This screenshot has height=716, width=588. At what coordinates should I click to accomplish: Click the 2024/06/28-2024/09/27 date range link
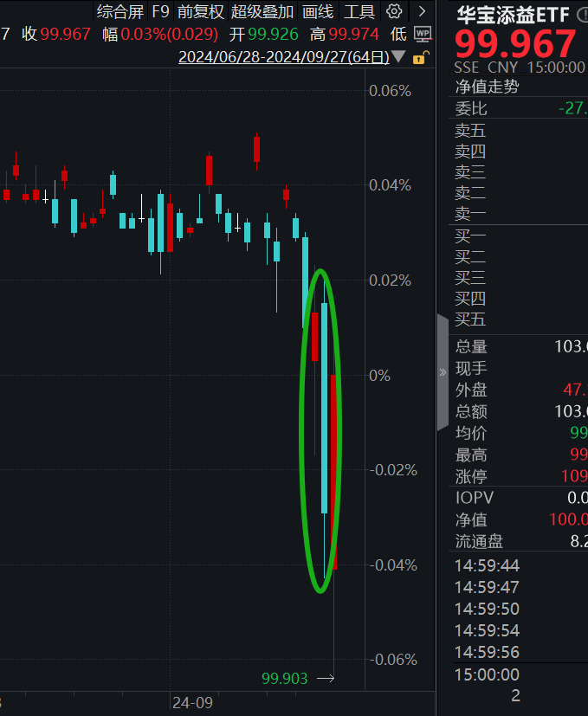tap(283, 57)
